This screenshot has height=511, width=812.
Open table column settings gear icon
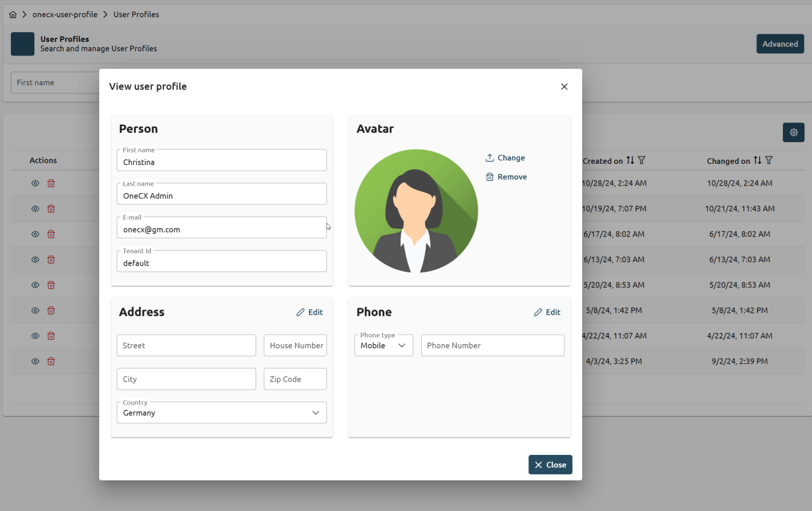tap(794, 132)
